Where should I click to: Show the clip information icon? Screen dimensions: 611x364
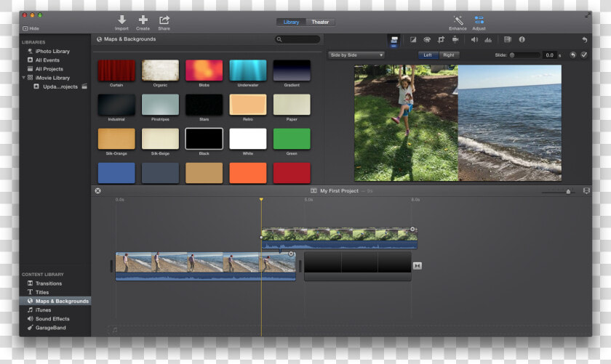pyautogui.click(x=522, y=39)
